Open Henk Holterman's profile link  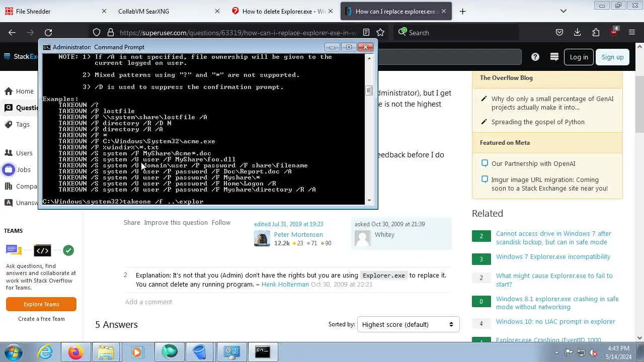click(285, 284)
